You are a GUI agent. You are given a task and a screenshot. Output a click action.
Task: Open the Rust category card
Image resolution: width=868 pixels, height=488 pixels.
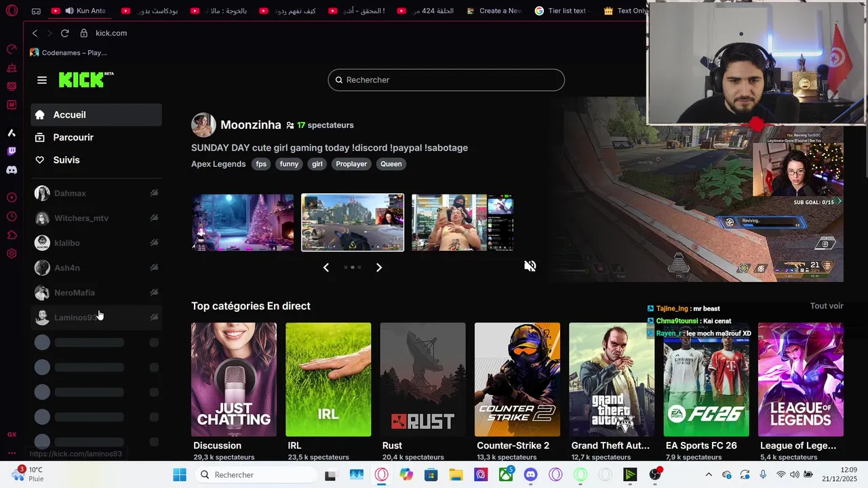[x=422, y=380]
